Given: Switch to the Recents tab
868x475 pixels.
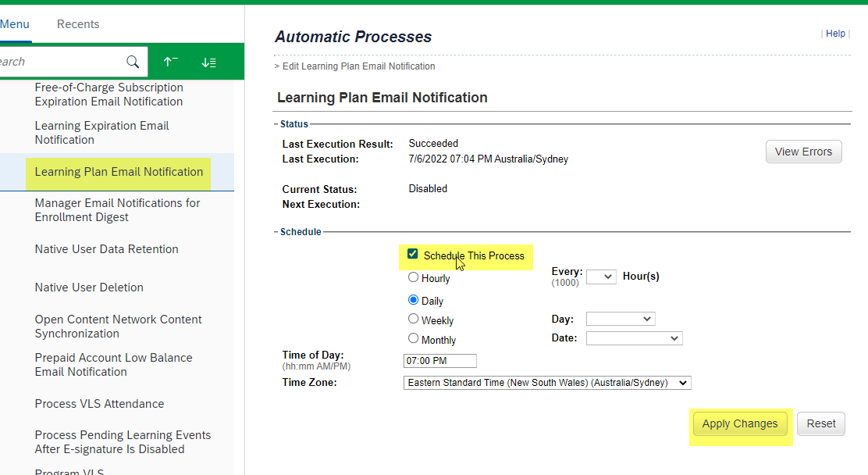Looking at the screenshot, I should tap(78, 24).
